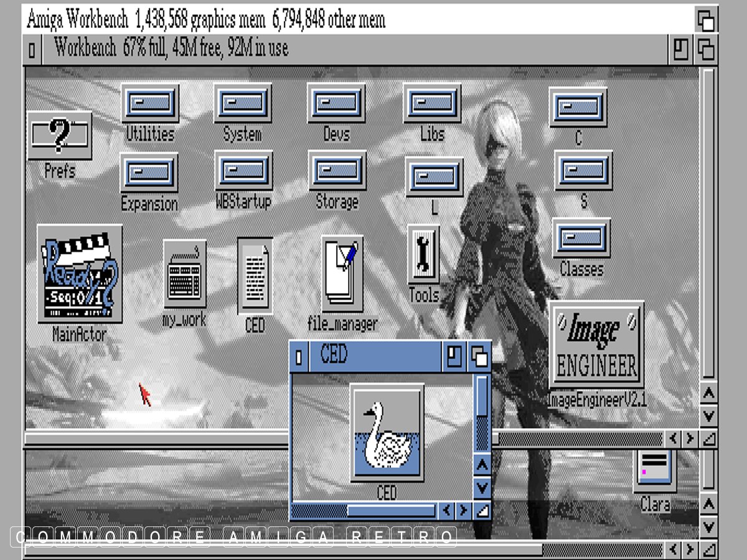Viewport: 747px width, 560px height.
Task: Open the System drawer
Action: 243,103
